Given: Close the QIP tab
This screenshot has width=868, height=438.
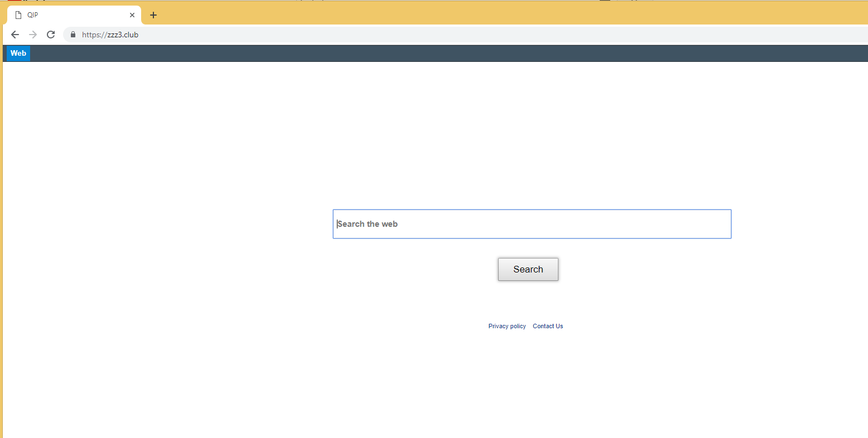Looking at the screenshot, I should [132, 15].
